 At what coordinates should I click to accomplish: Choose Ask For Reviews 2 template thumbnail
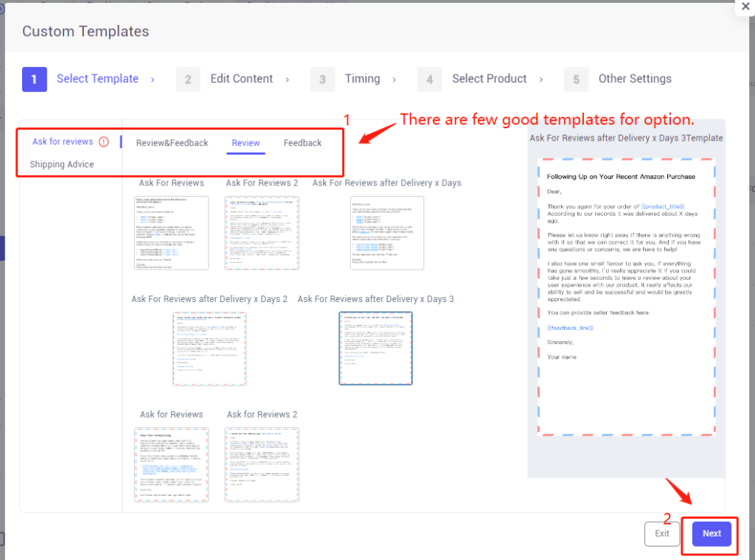point(262,233)
